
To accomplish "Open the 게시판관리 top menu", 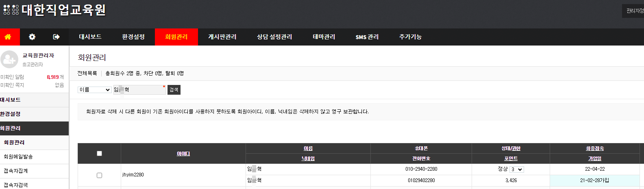I will pyautogui.click(x=222, y=37).
